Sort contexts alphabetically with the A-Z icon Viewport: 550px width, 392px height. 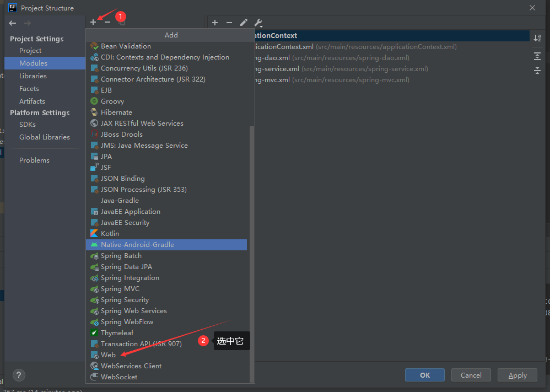point(537,37)
